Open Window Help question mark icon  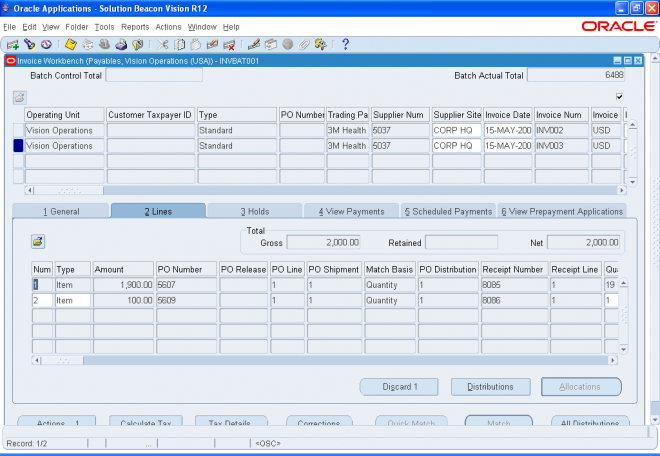[346, 44]
